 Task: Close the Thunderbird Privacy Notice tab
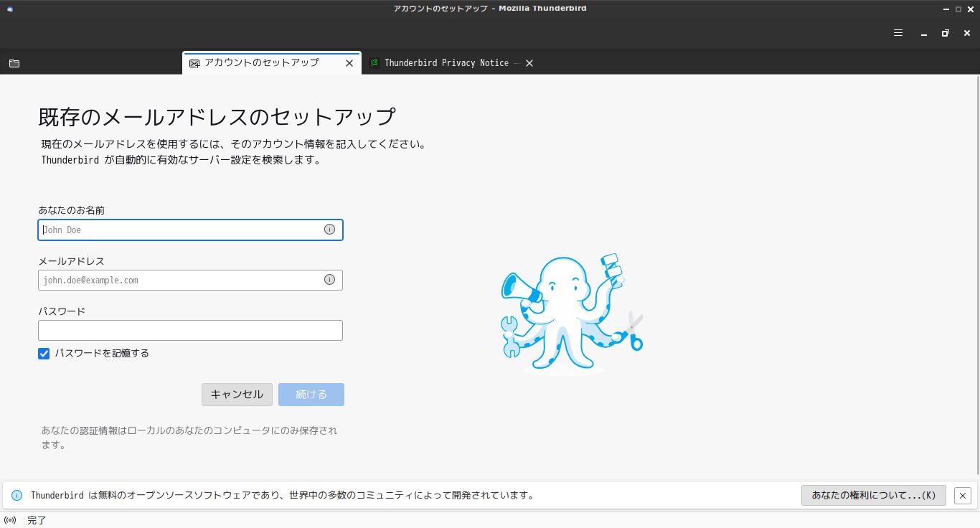(x=529, y=63)
